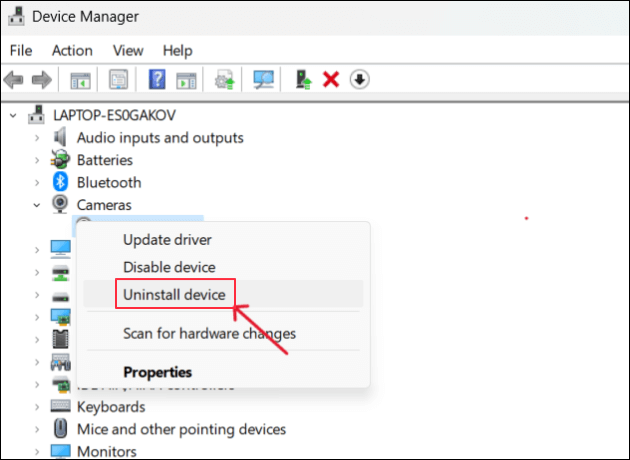This screenshot has width=630, height=460.
Task: Expand the Bluetooth category chevron
Action: tap(37, 183)
